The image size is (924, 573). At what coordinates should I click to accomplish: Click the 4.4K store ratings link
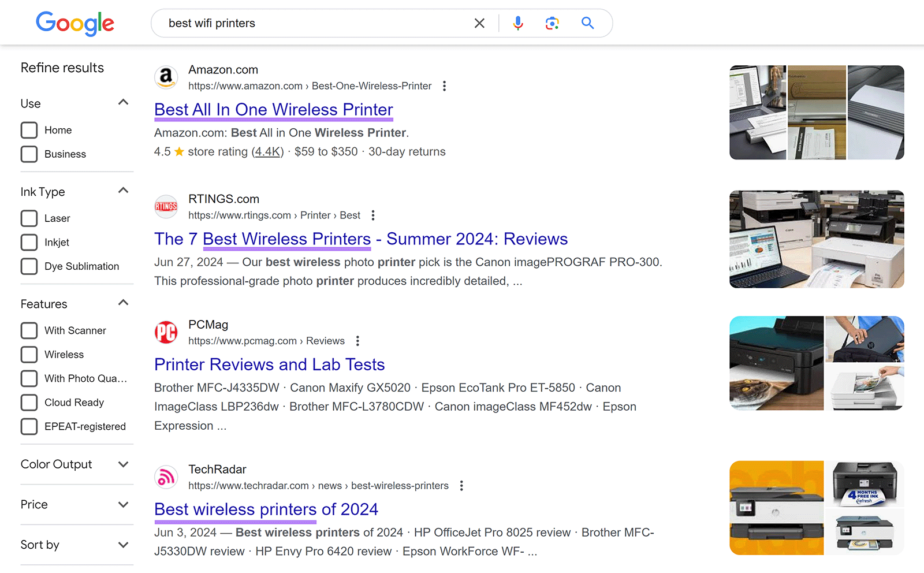click(x=267, y=151)
